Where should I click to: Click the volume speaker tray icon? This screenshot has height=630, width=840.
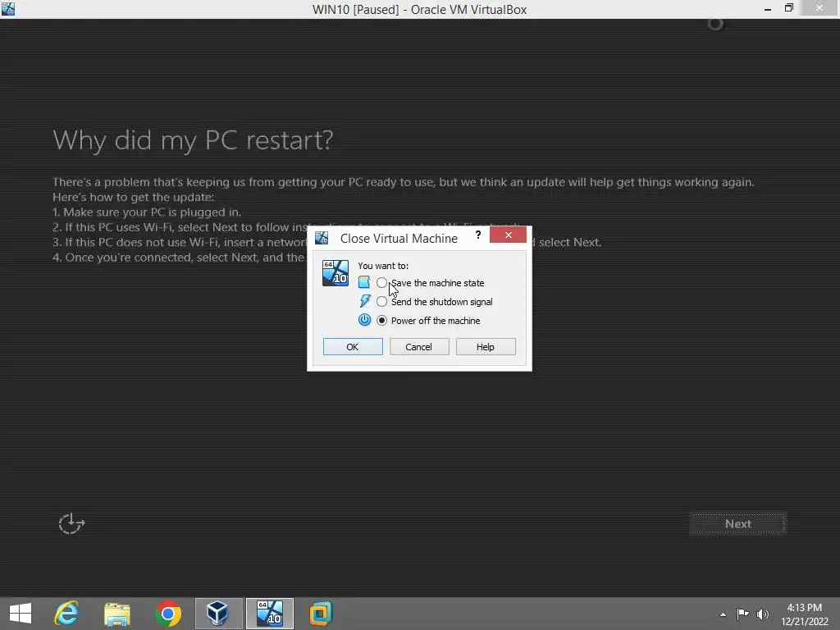point(762,614)
